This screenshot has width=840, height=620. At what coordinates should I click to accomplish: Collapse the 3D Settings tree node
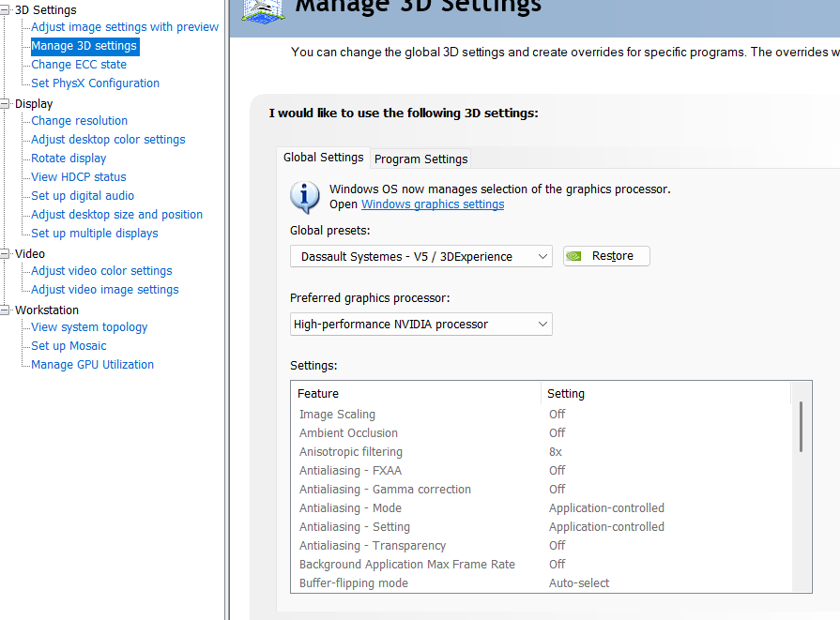point(6,10)
